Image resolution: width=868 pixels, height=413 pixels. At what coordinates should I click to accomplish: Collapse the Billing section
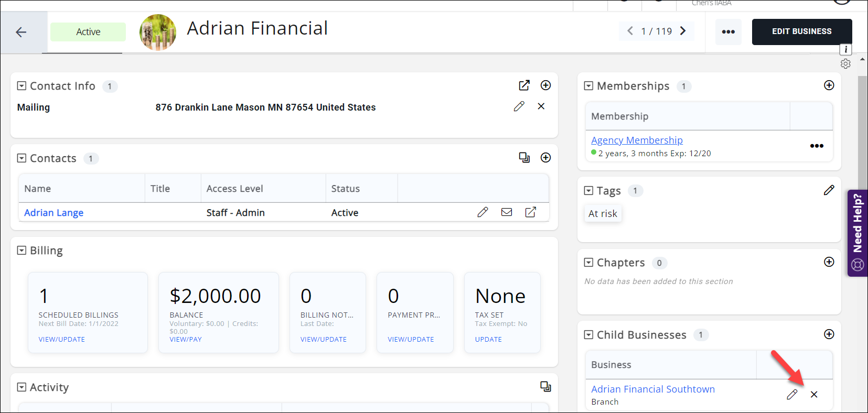[x=22, y=251]
